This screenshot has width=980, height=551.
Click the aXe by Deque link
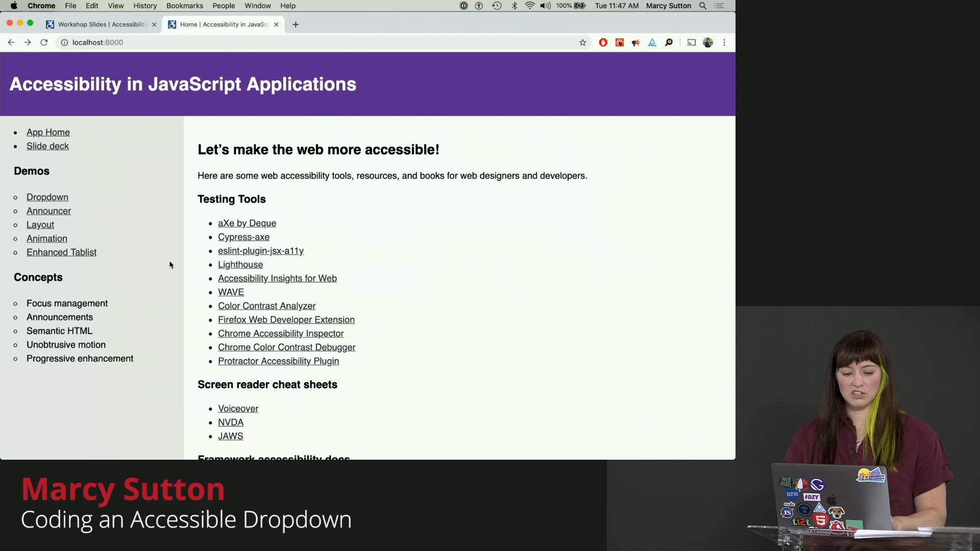coord(247,223)
